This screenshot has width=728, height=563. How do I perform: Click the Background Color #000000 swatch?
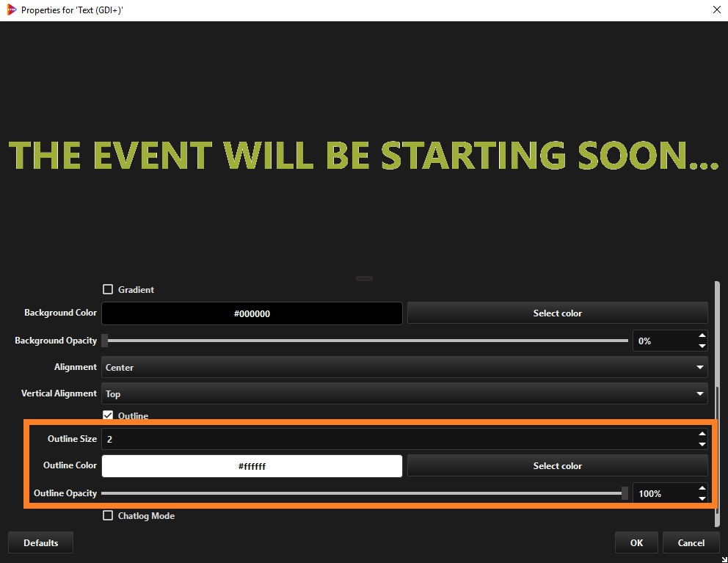click(252, 313)
